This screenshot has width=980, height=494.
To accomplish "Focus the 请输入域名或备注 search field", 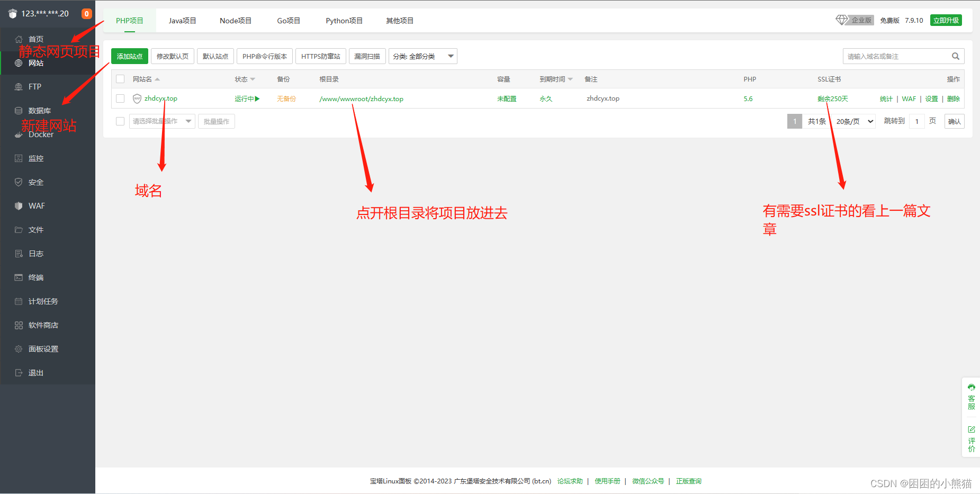I will tap(897, 56).
